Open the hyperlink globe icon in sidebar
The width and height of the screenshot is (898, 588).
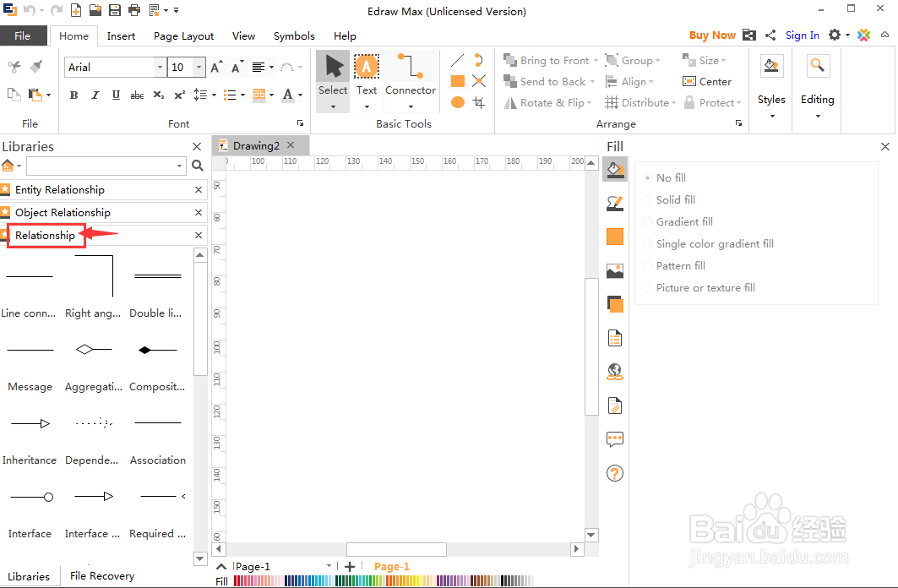[x=614, y=373]
